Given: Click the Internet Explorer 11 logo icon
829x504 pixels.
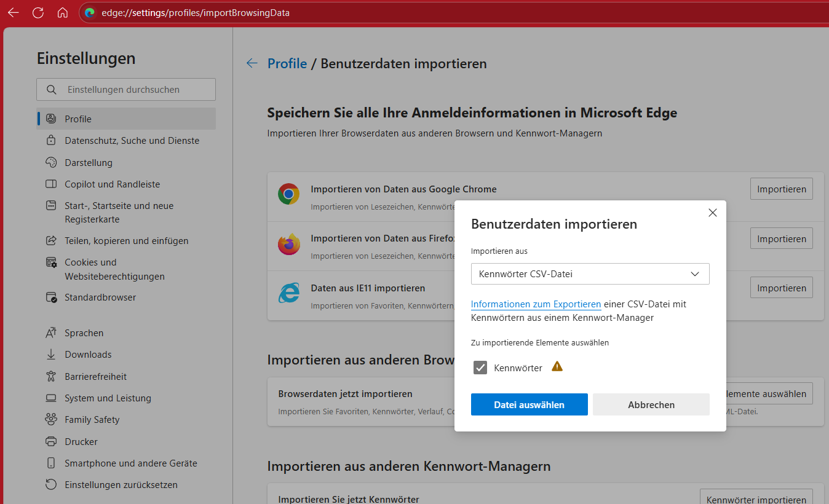Looking at the screenshot, I should (288, 293).
